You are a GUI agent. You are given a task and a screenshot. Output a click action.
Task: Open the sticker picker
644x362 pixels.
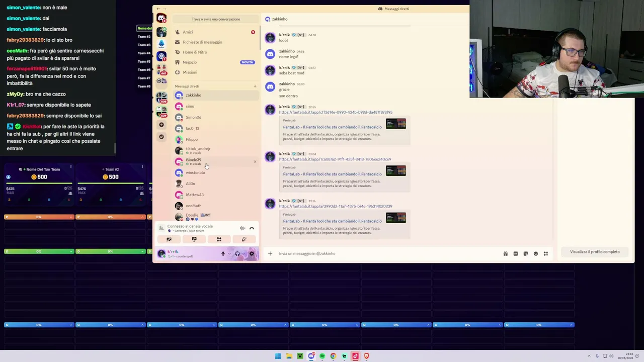coord(526,253)
